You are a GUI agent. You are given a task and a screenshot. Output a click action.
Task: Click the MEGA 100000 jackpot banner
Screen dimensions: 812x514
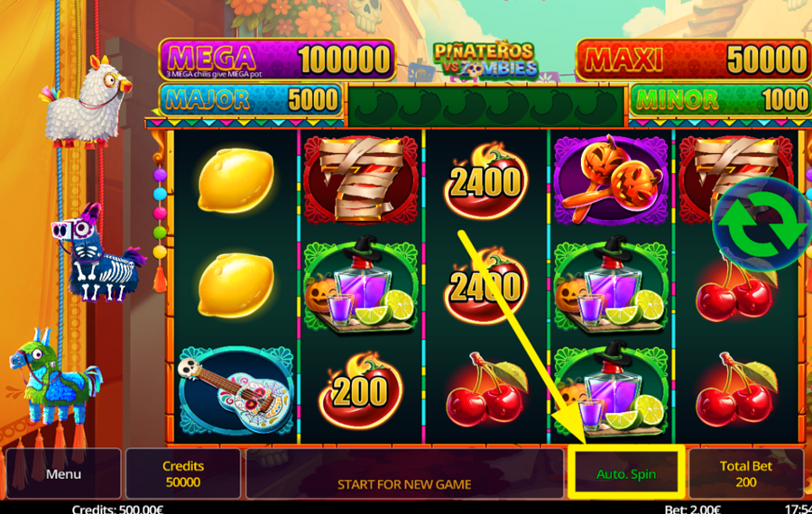[x=277, y=60]
